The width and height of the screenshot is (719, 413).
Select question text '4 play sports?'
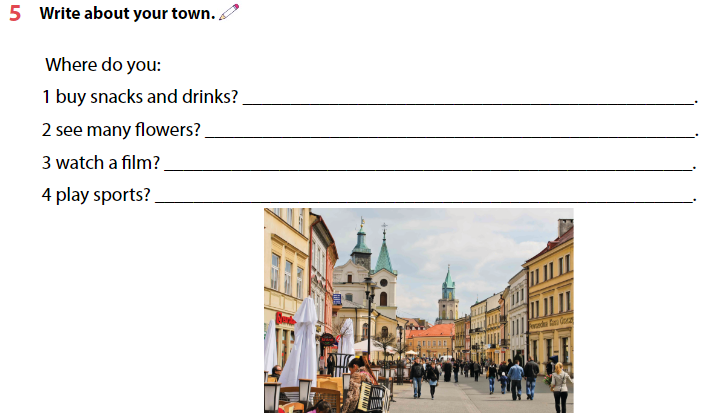click(x=96, y=194)
